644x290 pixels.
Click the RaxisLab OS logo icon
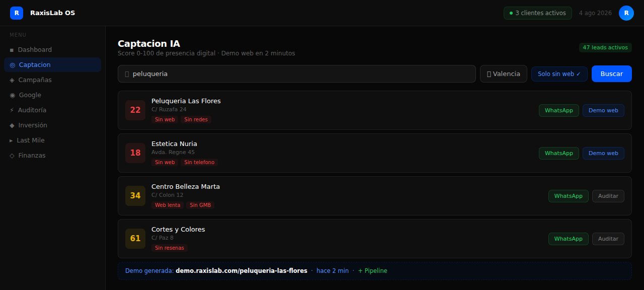coord(17,13)
